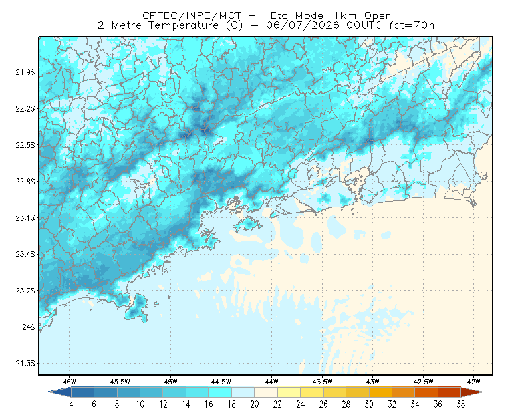
Task: Click the colorbar value label 4
Action: (71, 404)
